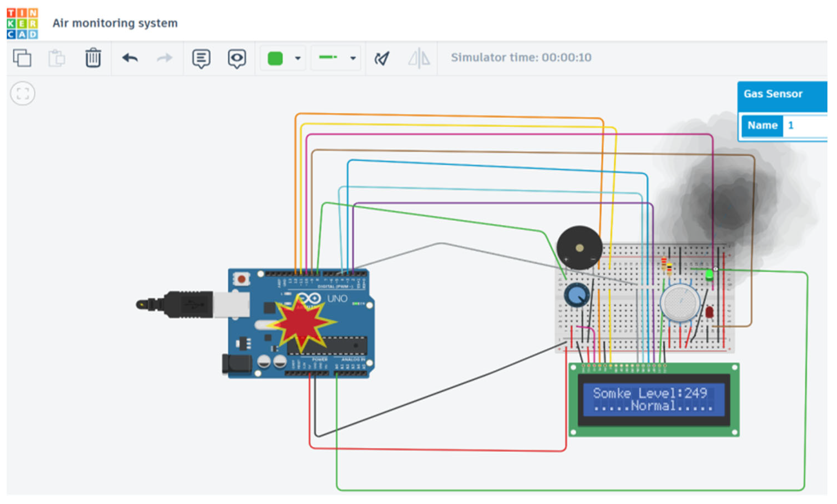
Task: Click the Gas Sensor Name input field
Action: (805, 126)
